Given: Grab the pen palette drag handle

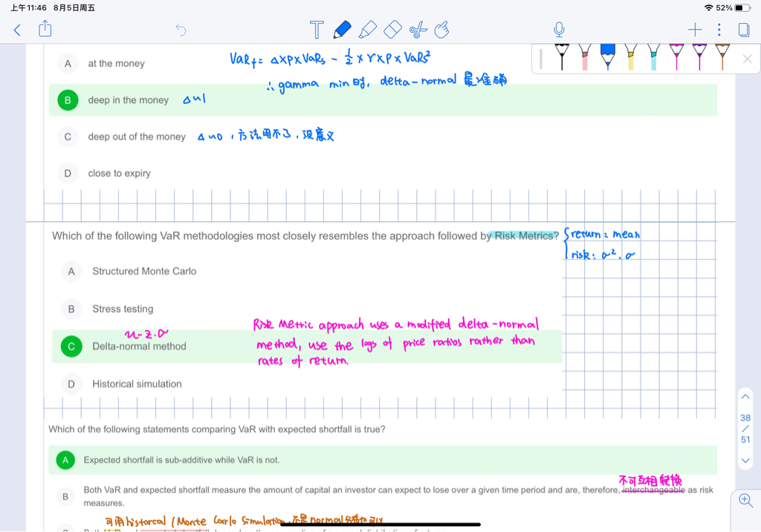Looking at the screenshot, I should (x=541, y=59).
